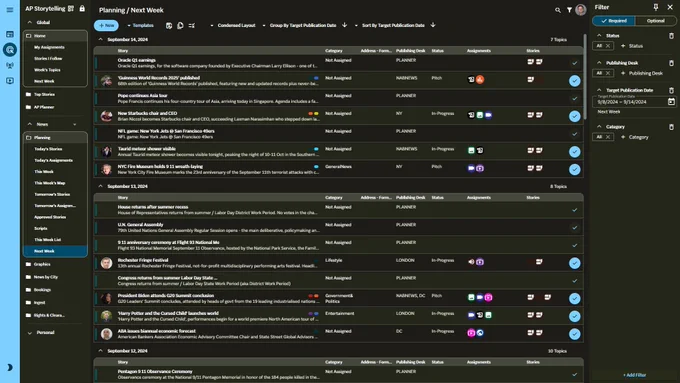
Task: Toggle the checkmark on ABA economic forecast row
Action: [574, 334]
